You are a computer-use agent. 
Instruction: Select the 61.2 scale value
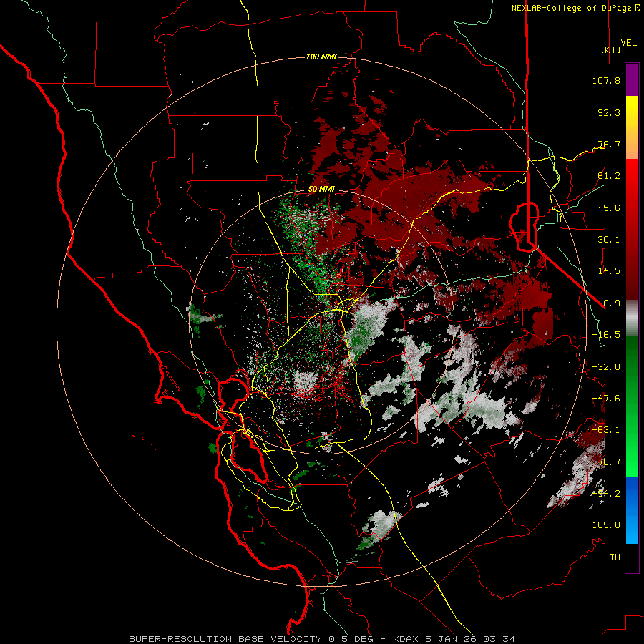tap(609, 176)
